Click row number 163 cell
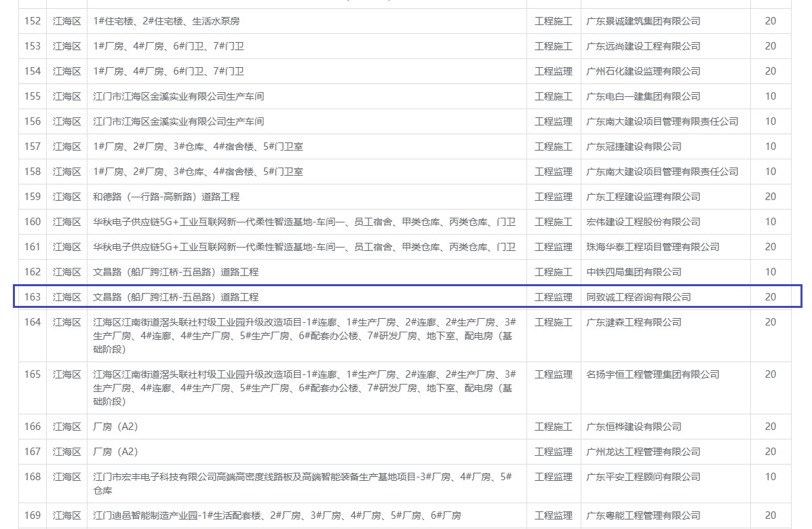Image resolution: width=812 pixels, height=529 pixels. point(33,297)
